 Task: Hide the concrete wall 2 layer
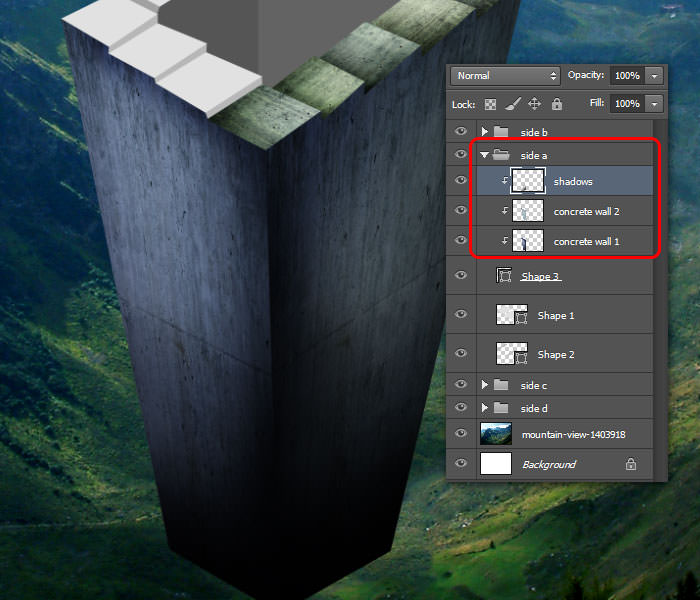461,210
